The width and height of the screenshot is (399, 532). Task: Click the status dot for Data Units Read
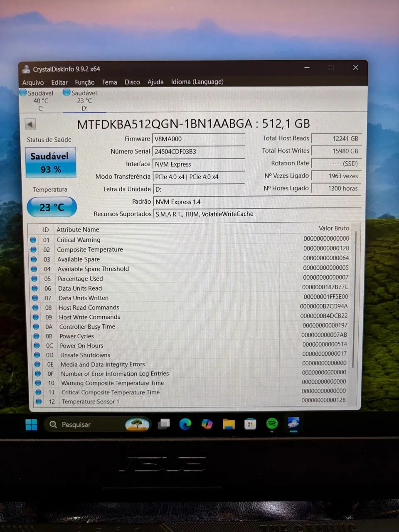point(35,288)
